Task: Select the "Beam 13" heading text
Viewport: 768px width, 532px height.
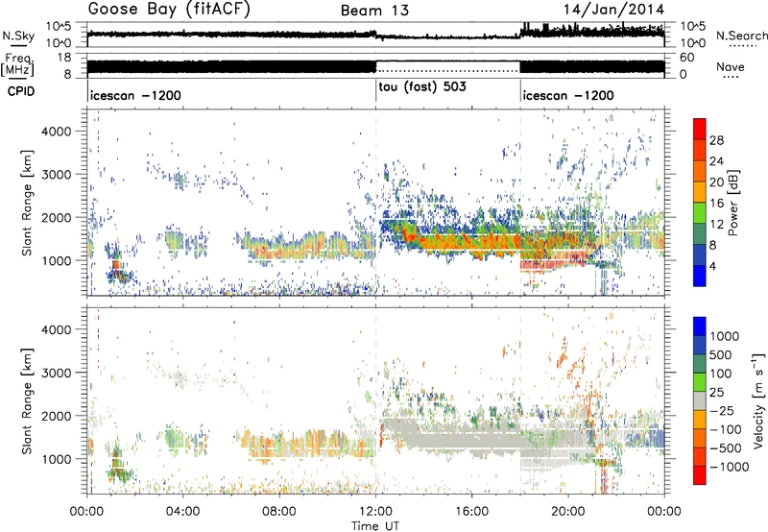Action: tap(374, 11)
